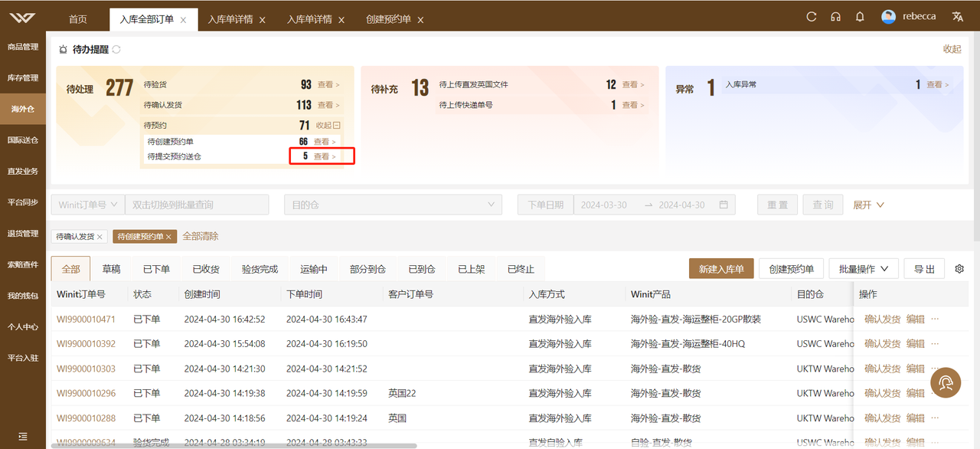This screenshot has width=980, height=449.
Task: Expand the 目的仓 warehouse dropdown
Action: coord(393,205)
